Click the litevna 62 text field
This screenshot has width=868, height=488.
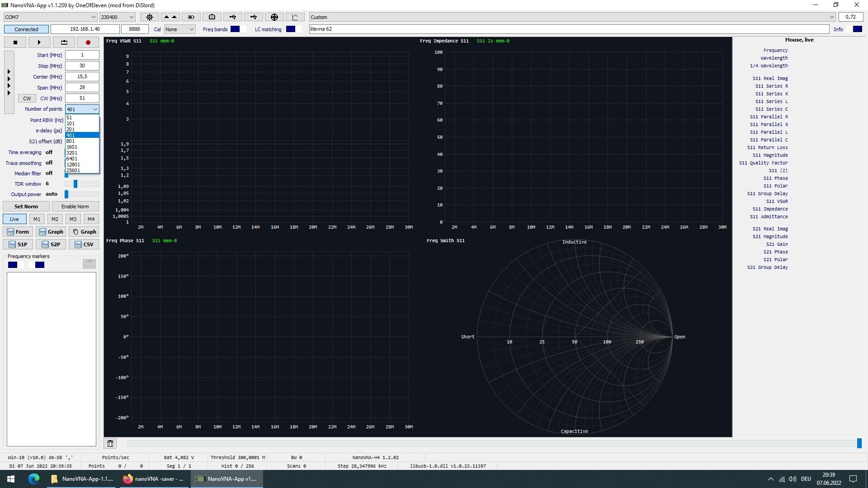click(x=569, y=29)
